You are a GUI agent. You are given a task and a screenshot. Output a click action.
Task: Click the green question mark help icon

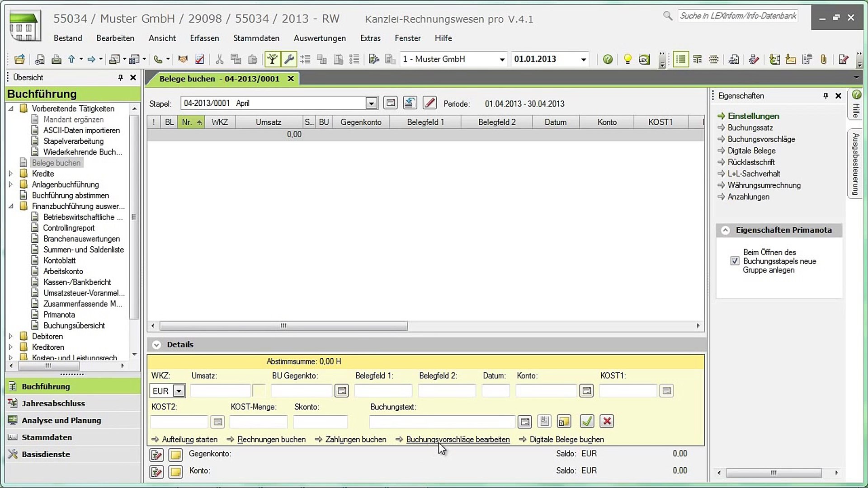click(608, 59)
